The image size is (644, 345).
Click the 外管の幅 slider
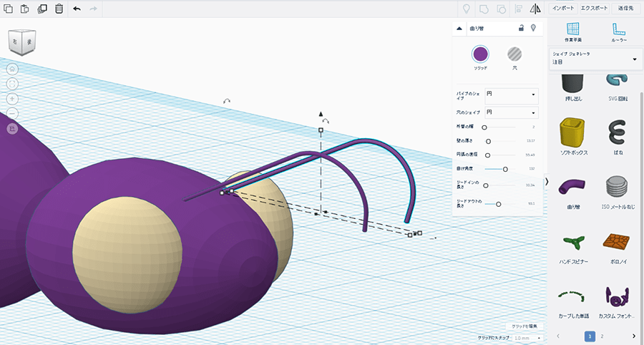[x=500, y=127]
